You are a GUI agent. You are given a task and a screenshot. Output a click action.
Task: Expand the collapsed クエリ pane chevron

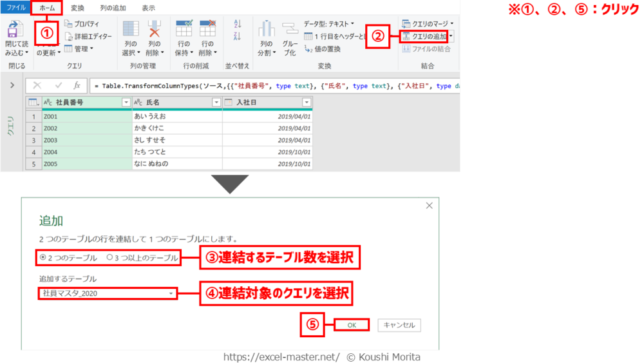12,85
